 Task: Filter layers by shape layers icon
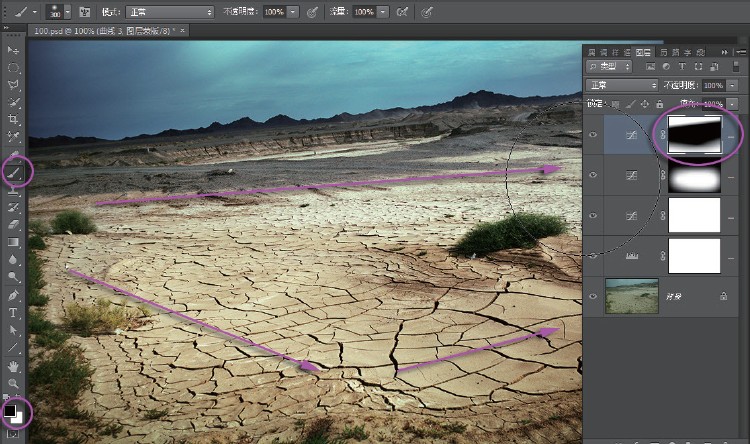(x=698, y=67)
